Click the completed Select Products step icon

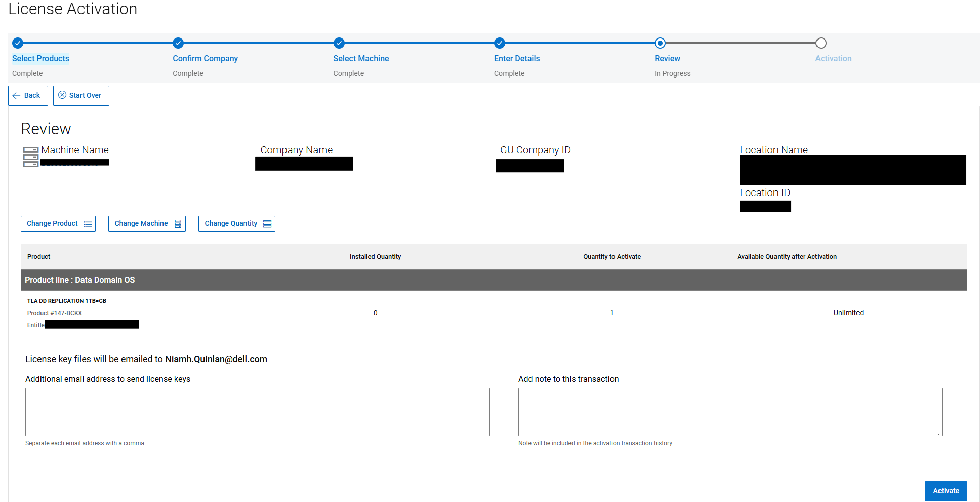(x=18, y=43)
